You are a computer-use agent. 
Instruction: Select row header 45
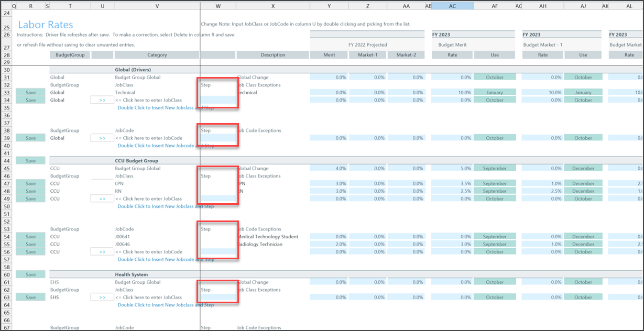coord(7,168)
